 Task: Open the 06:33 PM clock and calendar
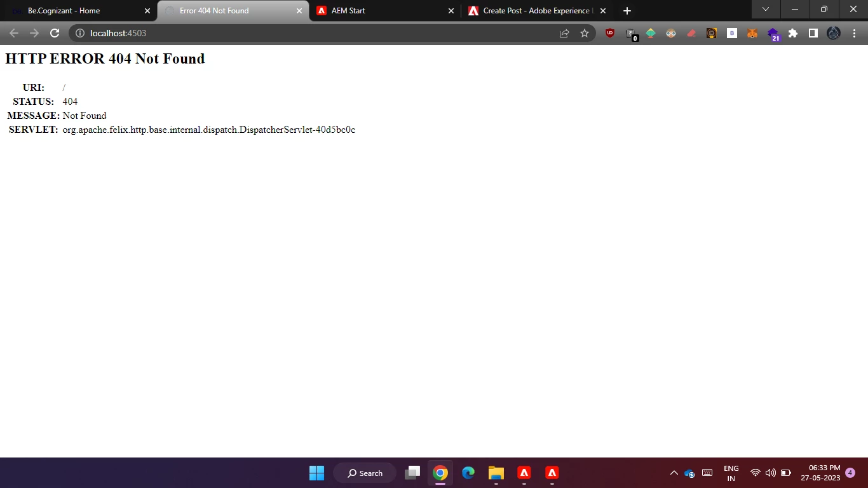click(820, 473)
